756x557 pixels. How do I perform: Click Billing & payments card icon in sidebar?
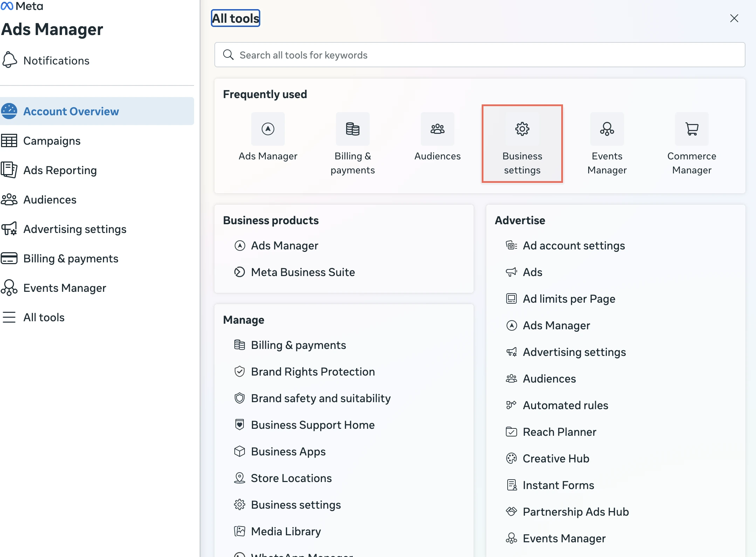[9, 258]
